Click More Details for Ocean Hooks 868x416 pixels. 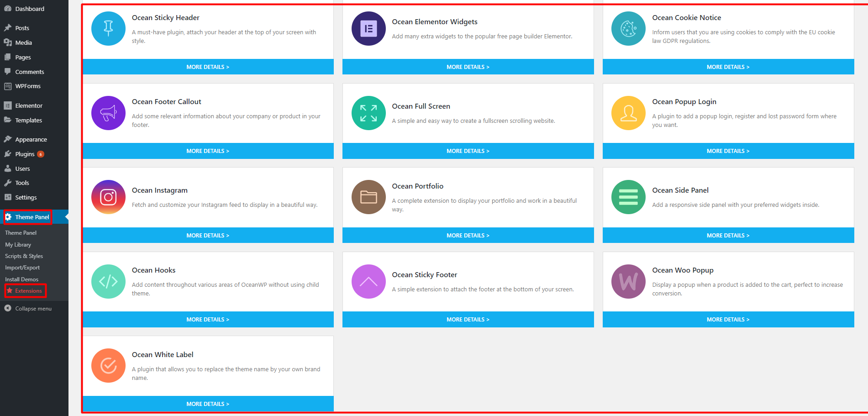[208, 319]
